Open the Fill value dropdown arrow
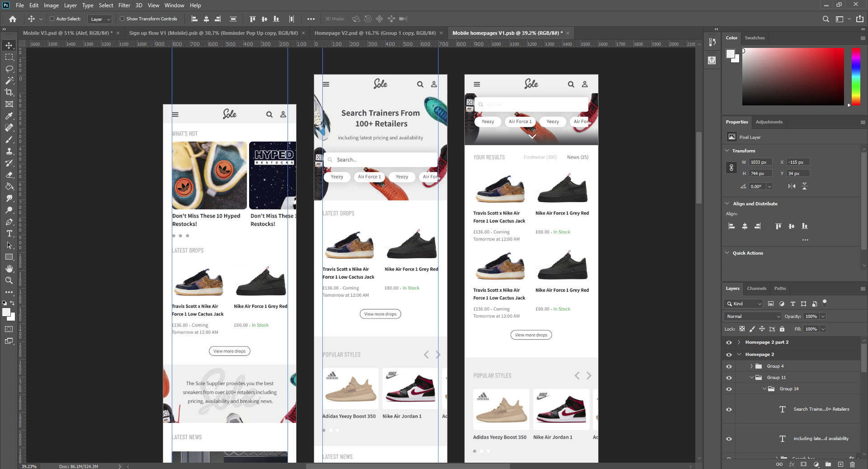The height and width of the screenshot is (469, 868). tap(823, 329)
